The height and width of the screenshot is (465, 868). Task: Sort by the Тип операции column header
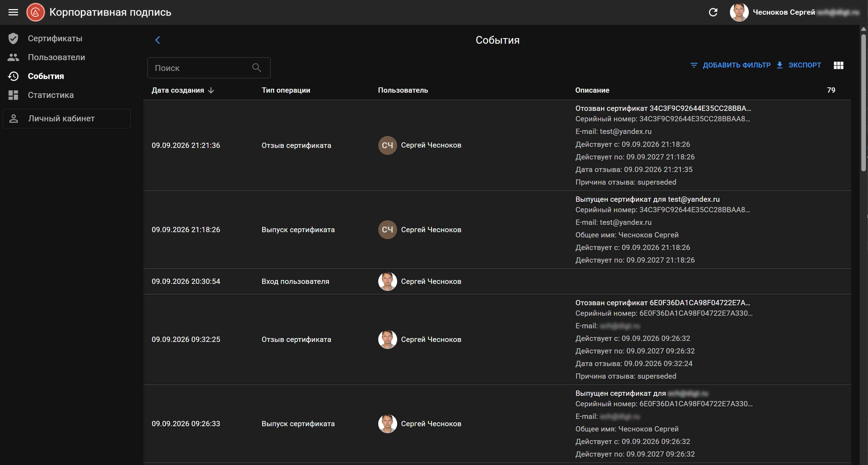pos(286,90)
